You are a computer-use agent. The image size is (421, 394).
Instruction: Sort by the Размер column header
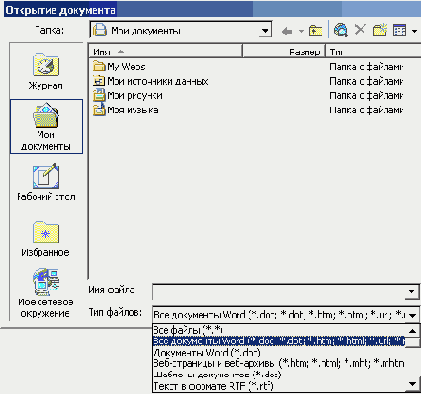coord(283,51)
